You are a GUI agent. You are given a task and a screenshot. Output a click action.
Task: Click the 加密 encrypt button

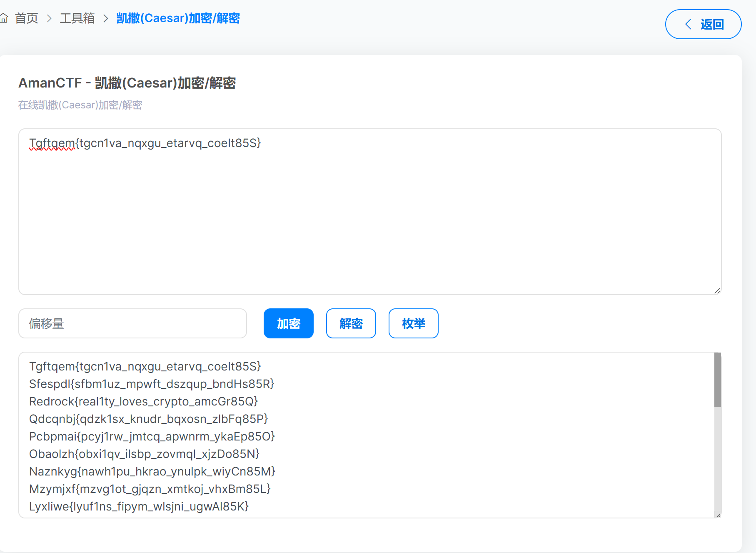pos(289,323)
